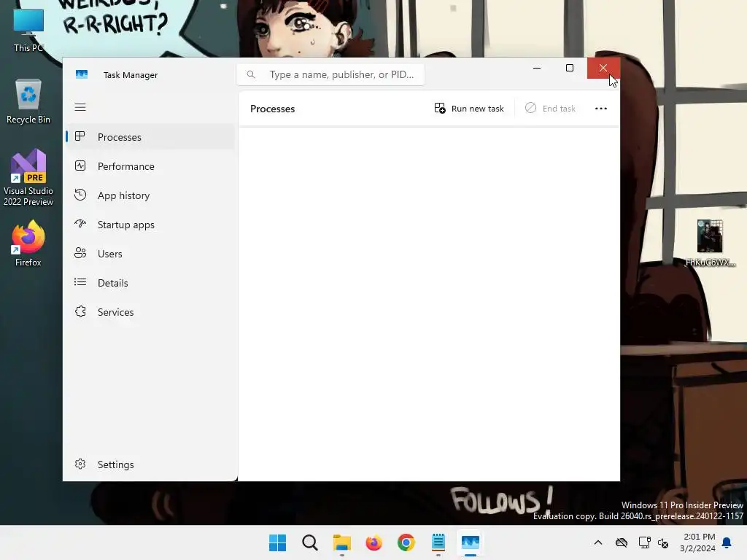Expand the hidden system tray icons chevron

[598, 542]
